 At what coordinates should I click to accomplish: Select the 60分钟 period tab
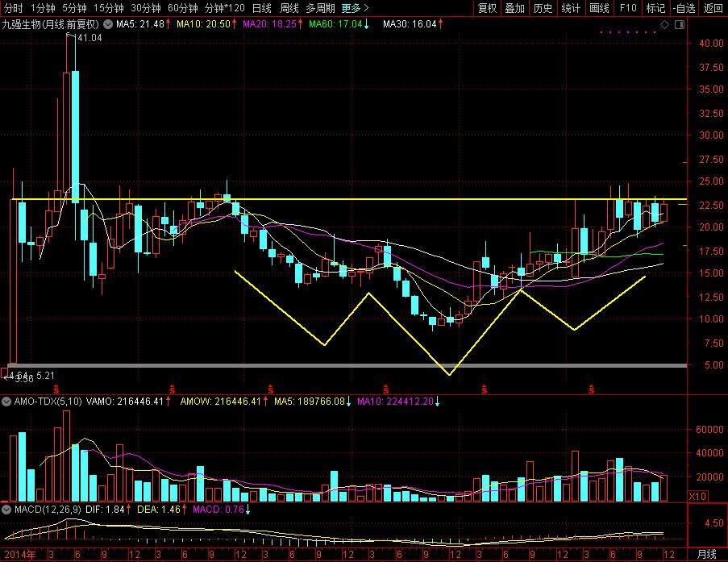(x=182, y=8)
